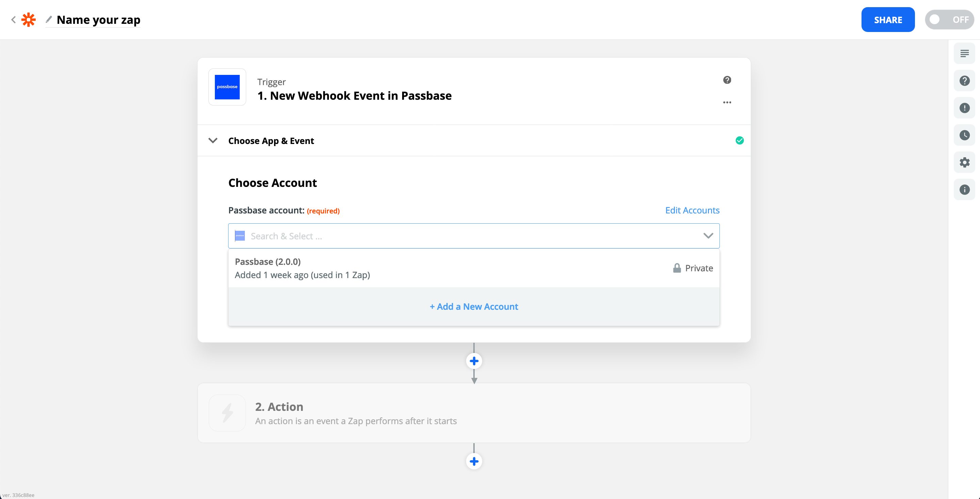
Task: Open the trigger step three-dot menu
Action: (727, 102)
